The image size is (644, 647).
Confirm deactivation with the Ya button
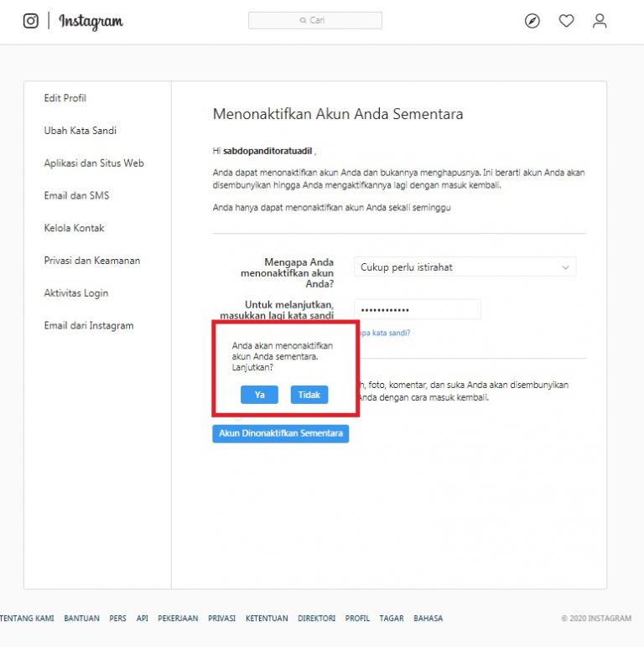tap(259, 395)
